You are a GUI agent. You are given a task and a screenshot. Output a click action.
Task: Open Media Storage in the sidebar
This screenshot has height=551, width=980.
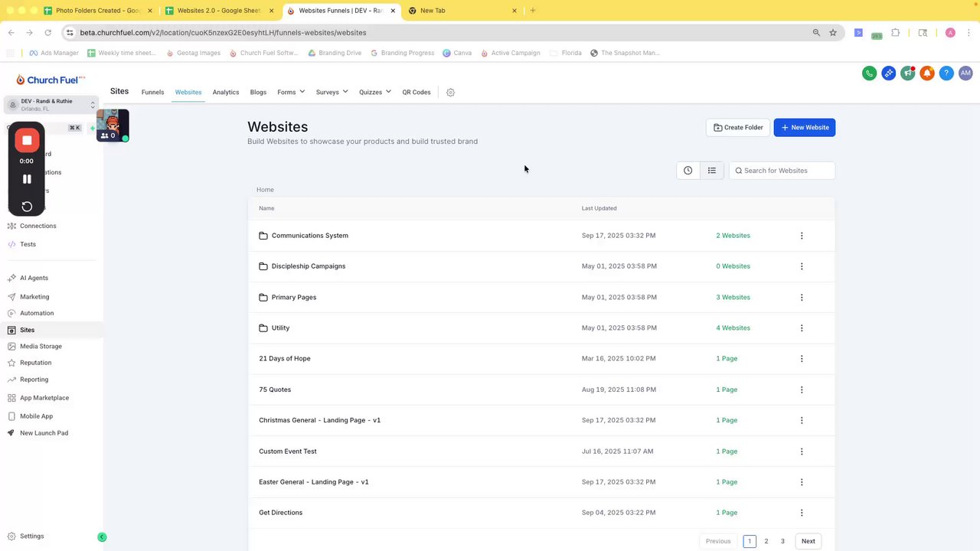coord(41,347)
